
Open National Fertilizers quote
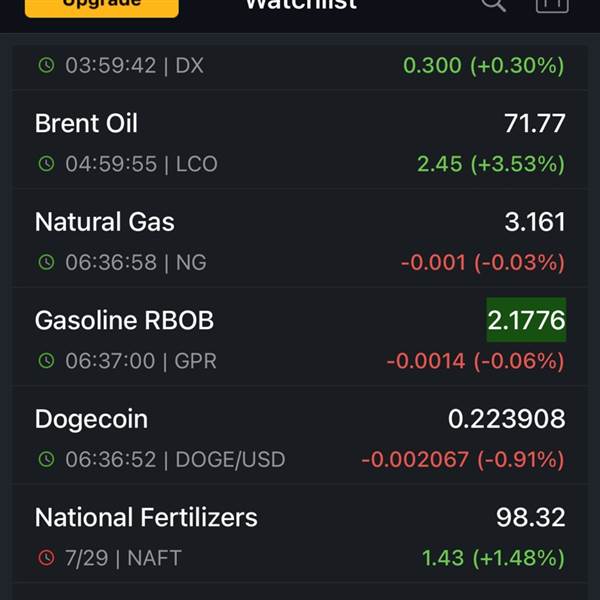pos(300,533)
